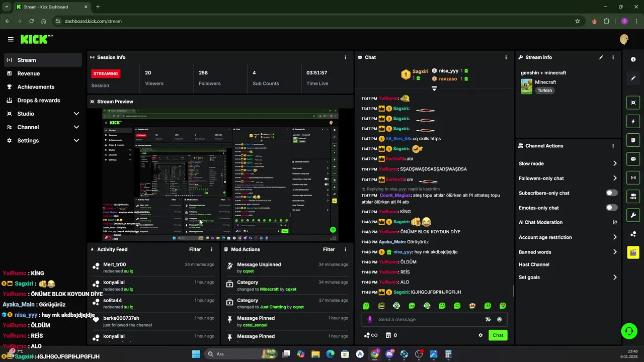
Task: Click the three-dots points icon in right sidebar
Action: click(633, 234)
